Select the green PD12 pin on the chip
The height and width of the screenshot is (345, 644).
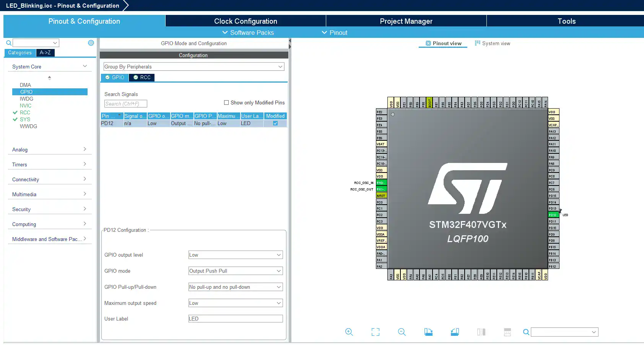click(x=553, y=215)
